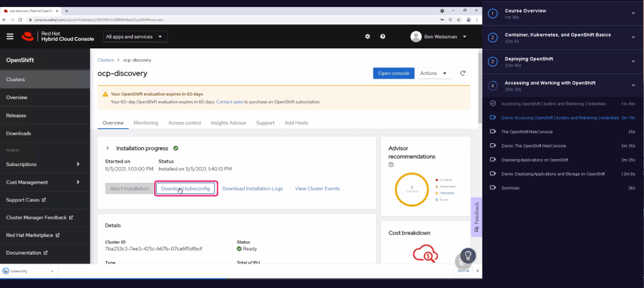
Task: Click the green installation success checkmark
Action: [176, 148]
